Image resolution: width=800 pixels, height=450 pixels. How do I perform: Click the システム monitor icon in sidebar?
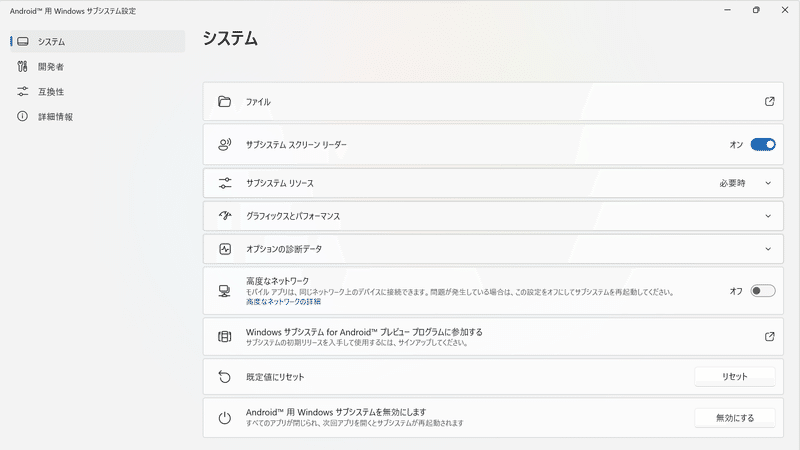[22, 41]
